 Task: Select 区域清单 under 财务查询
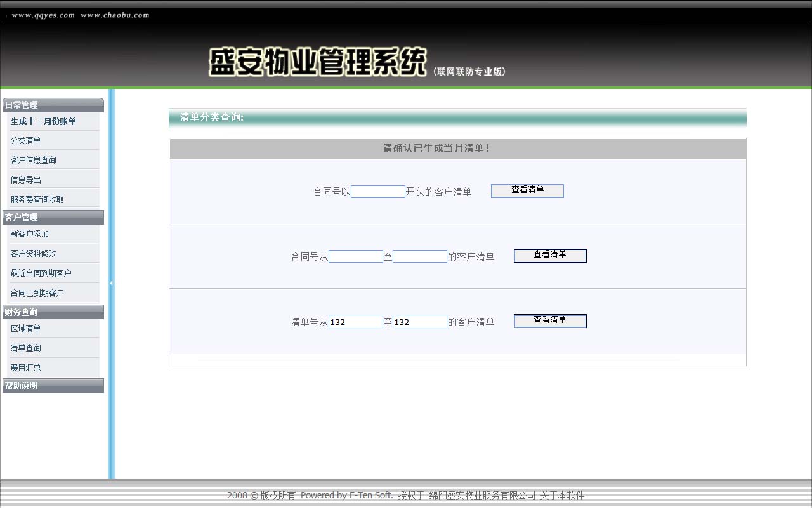coord(25,328)
